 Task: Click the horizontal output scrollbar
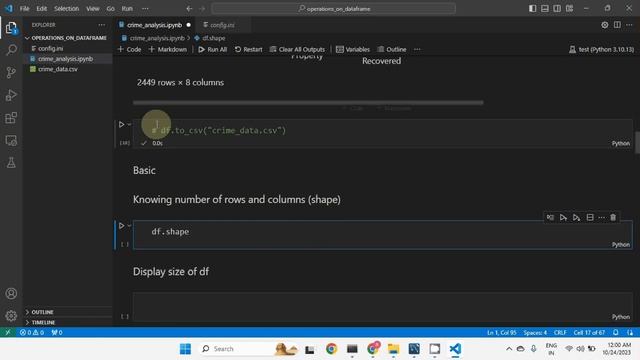click(x=308, y=102)
